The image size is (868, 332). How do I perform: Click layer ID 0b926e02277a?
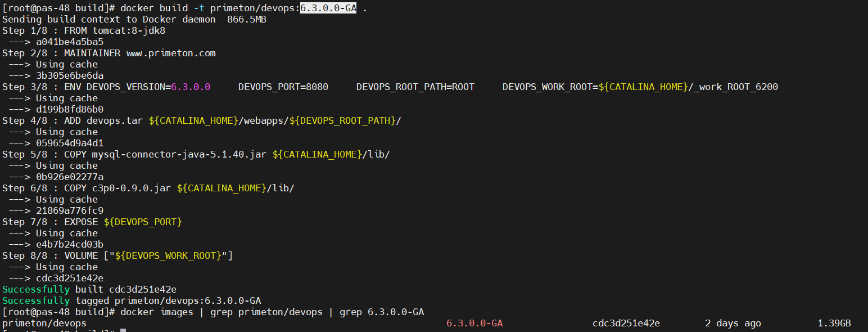[70, 177]
